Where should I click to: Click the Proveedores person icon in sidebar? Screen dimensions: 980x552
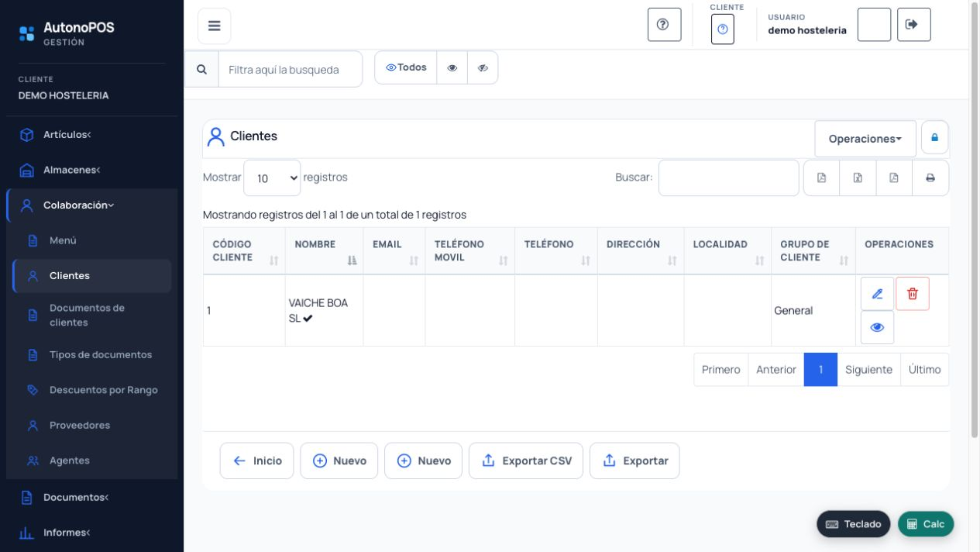click(x=33, y=425)
